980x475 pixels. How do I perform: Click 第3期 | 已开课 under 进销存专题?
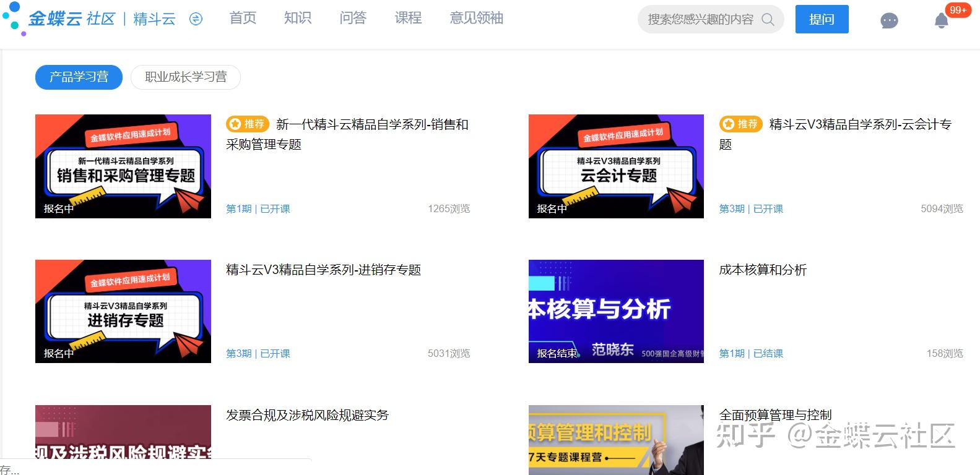tap(258, 354)
